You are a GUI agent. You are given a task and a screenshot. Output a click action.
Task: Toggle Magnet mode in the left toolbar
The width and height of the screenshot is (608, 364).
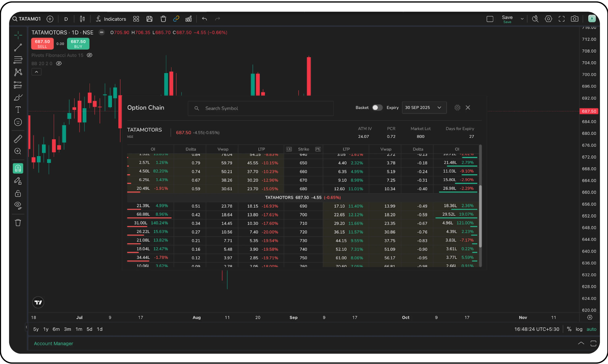(18, 168)
